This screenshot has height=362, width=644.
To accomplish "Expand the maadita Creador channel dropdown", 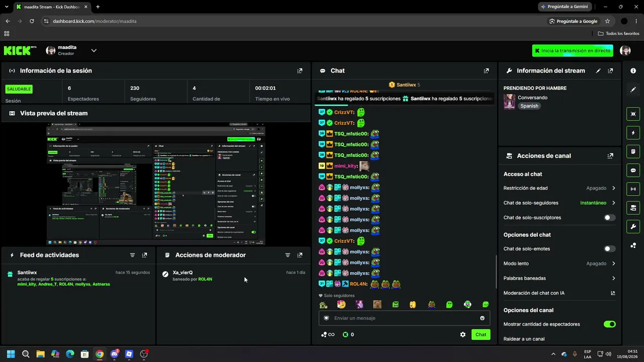I will (x=94, y=50).
